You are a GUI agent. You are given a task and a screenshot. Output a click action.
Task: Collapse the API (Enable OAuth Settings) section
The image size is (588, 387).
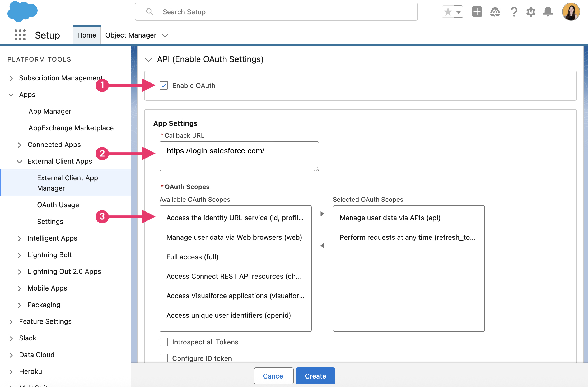pyautogui.click(x=149, y=59)
